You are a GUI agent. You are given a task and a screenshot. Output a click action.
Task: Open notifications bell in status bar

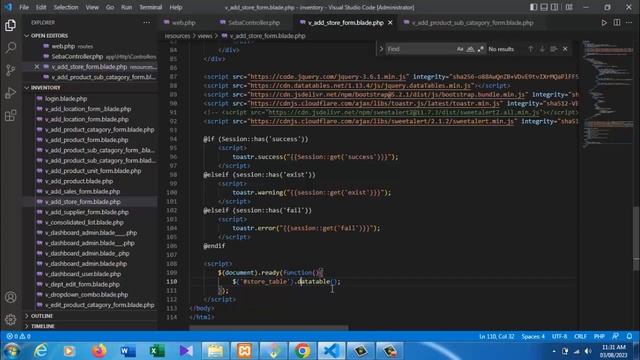629,337
